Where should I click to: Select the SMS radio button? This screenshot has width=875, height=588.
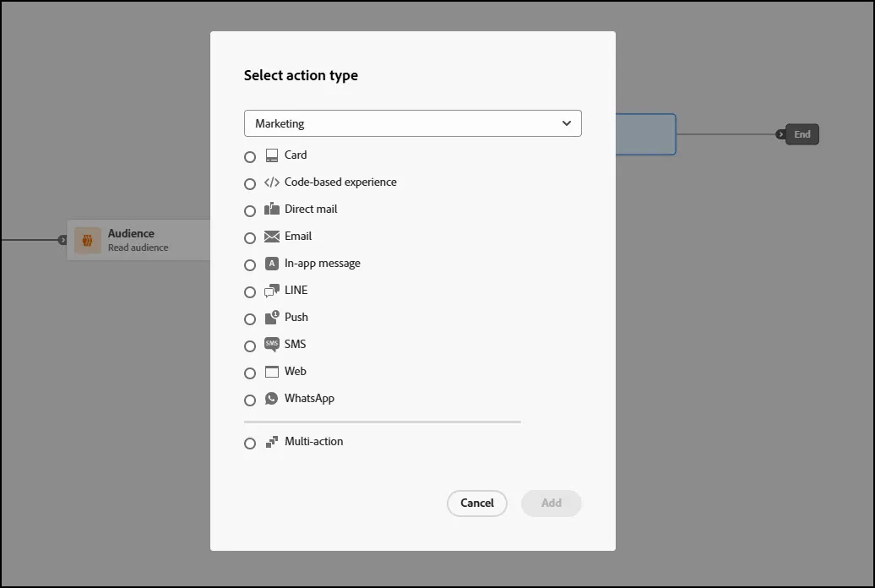point(250,346)
